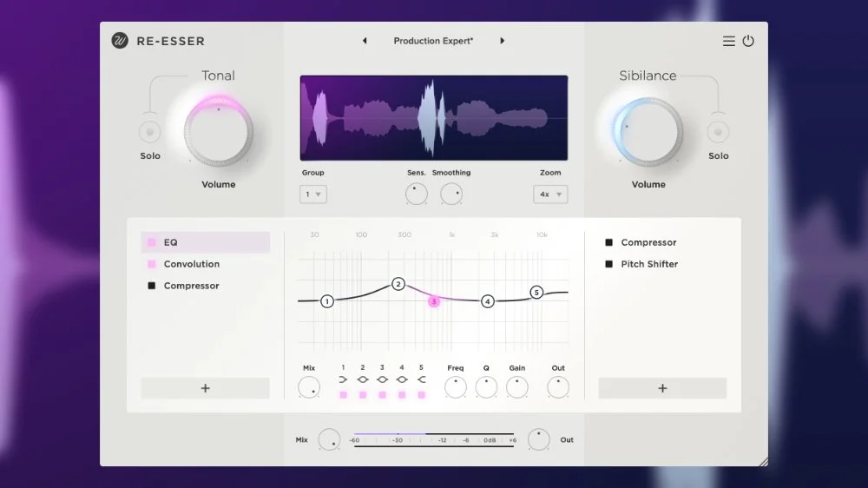Click band 4 bell shape icon

point(402,379)
